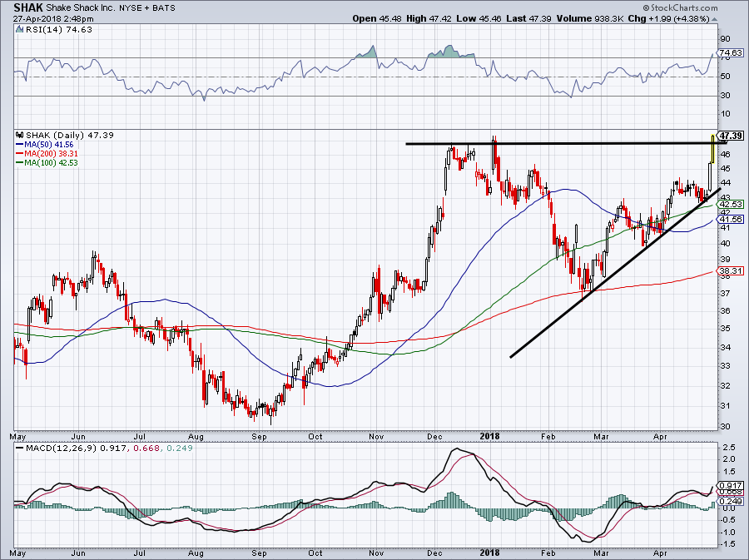Click the RSI axis label 50
749x560 pixels.
(725, 77)
